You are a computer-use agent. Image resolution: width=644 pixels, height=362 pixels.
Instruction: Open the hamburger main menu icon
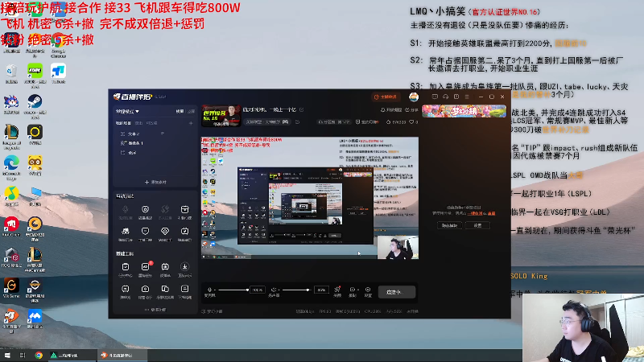[467, 97]
